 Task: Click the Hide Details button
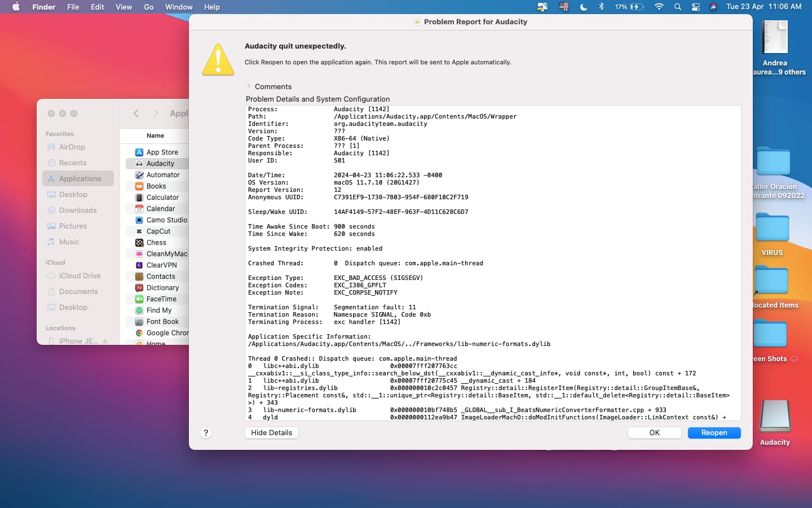(272, 433)
